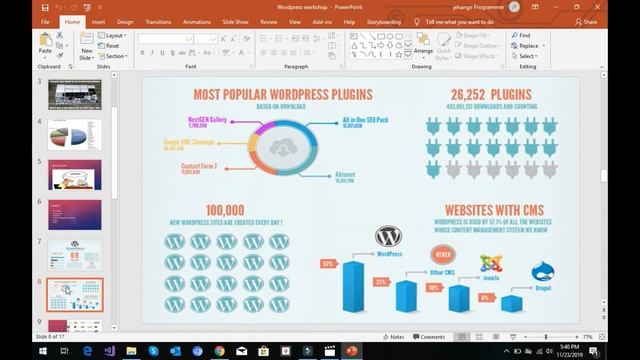Switch to the Insert tab
The height and width of the screenshot is (360, 640).
click(x=98, y=22)
